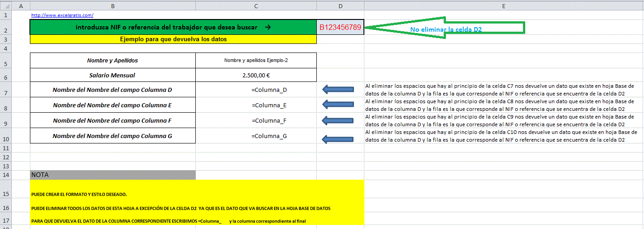The width and height of the screenshot is (644, 229).
Task: Select entire column E via its header
Action: tap(504, 5)
